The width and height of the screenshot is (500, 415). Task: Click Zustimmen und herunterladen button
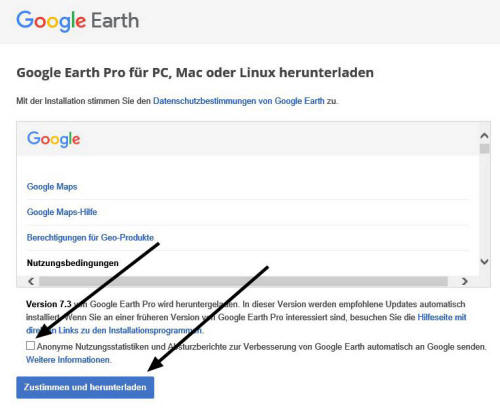[85, 387]
